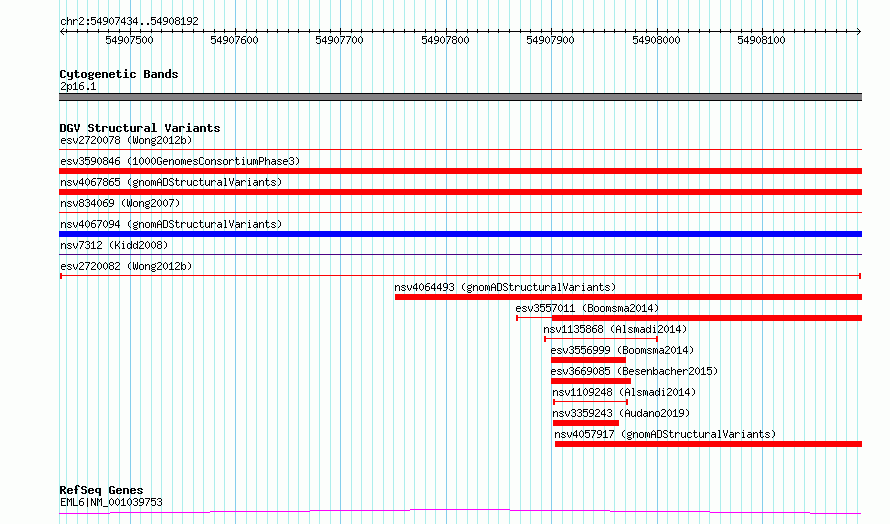Click the magenta EML6 gene line
The width and height of the screenshot is (890, 524).
tap(460, 512)
